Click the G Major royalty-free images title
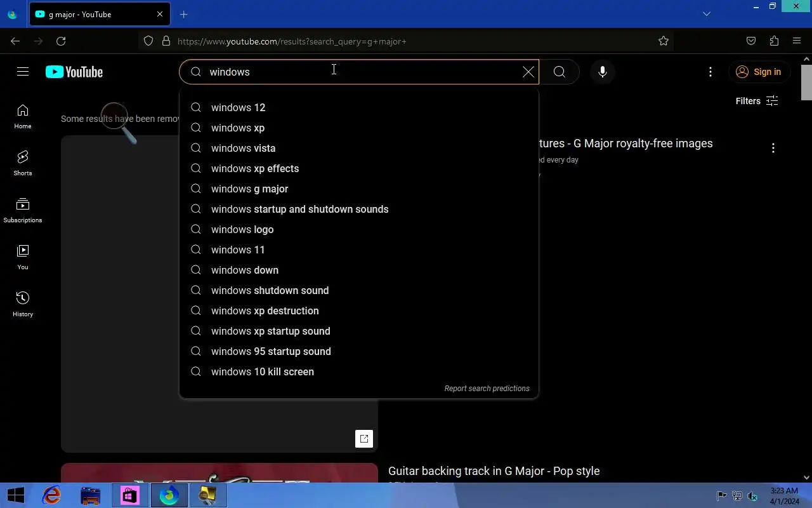This screenshot has height=508, width=812. pyautogui.click(x=625, y=144)
